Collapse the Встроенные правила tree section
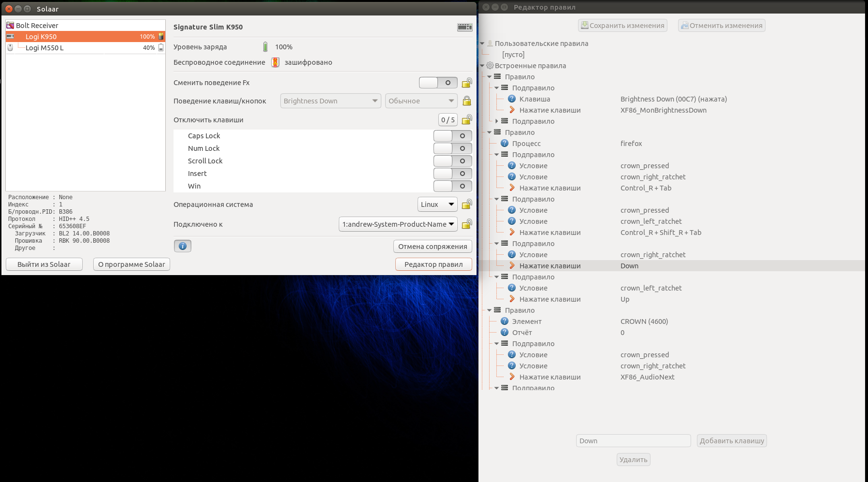 pos(482,66)
